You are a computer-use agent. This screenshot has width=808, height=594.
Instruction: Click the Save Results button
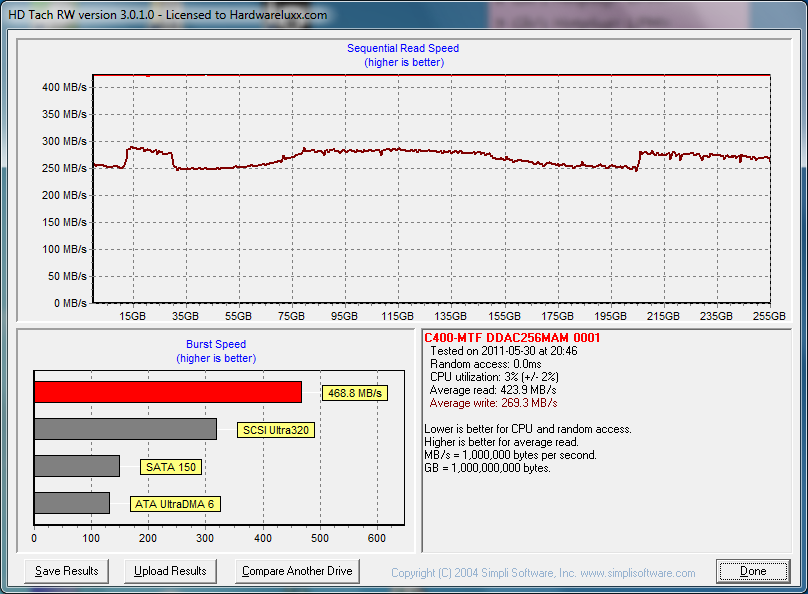pyautogui.click(x=66, y=571)
